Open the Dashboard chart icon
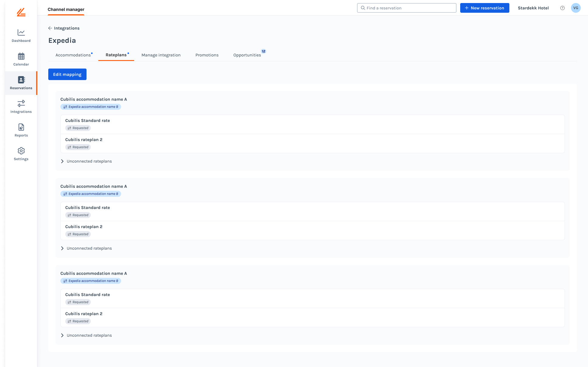Image resolution: width=588 pixels, height=367 pixels. [21, 32]
